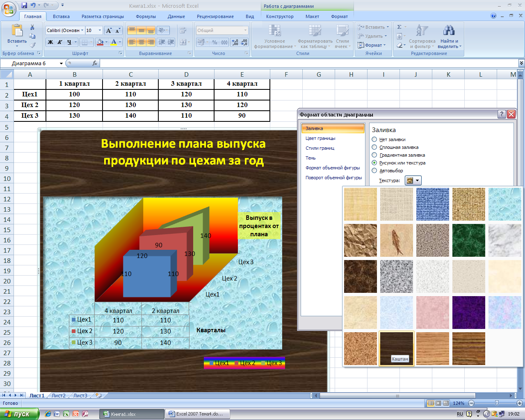
Task: Click the center text horizontally icon
Action: 141,42
